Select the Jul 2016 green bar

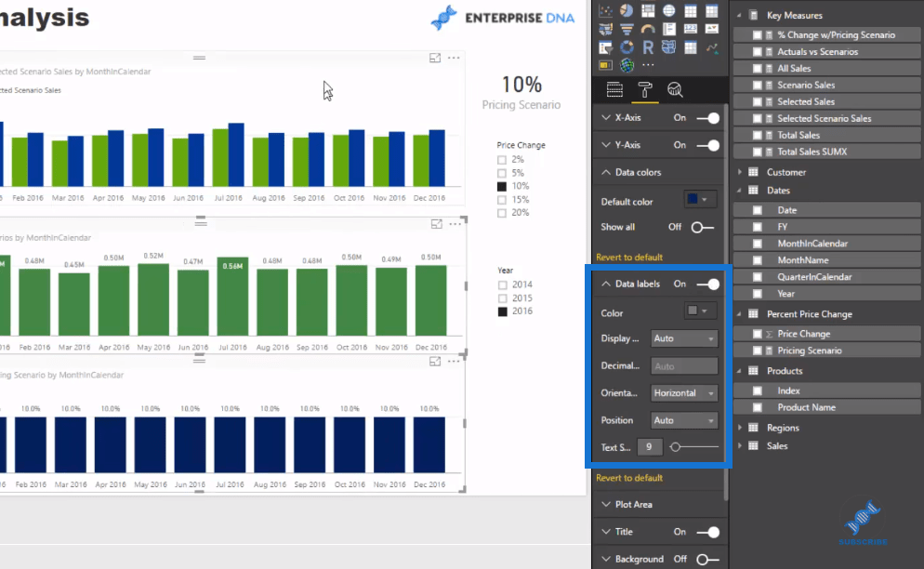point(232,296)
